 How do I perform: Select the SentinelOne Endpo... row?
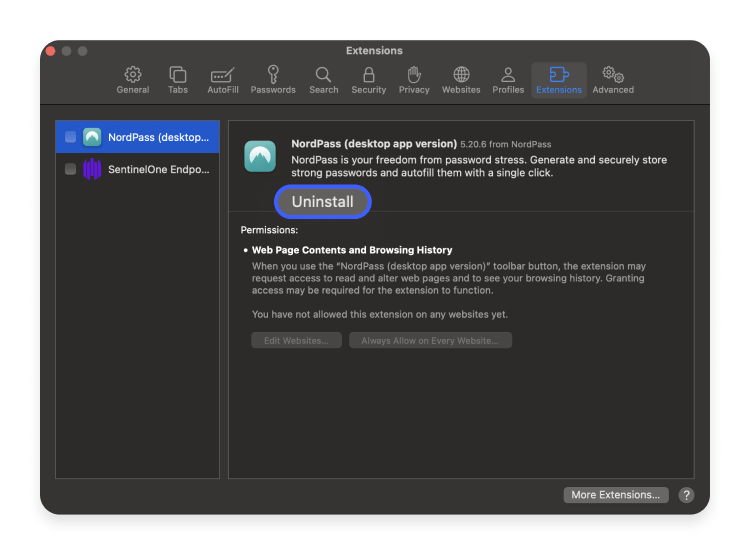pyautogui.click(x=137, y=169)
